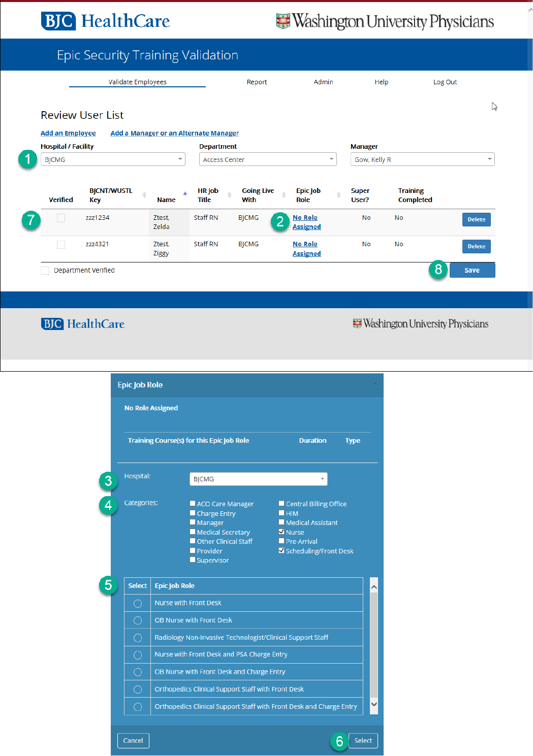Check the Provider category checkbox
The image size is (533, 756).
pos(193,550)
